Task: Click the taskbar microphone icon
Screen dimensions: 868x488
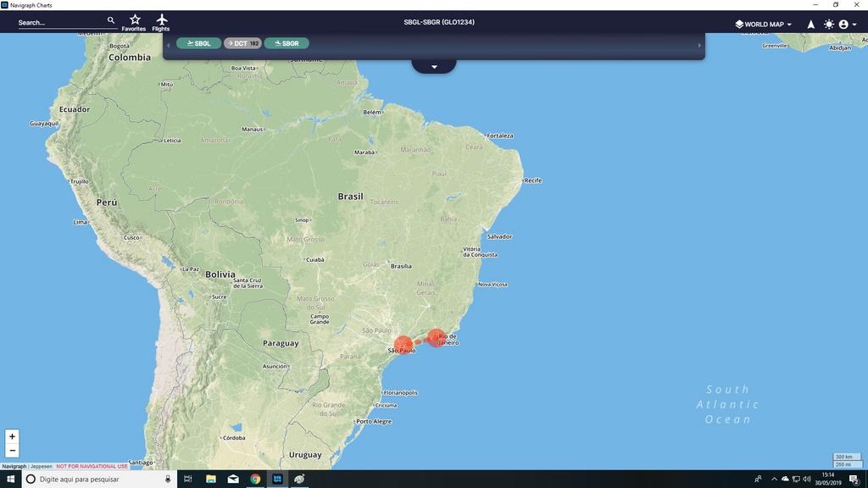Action: 168,480
